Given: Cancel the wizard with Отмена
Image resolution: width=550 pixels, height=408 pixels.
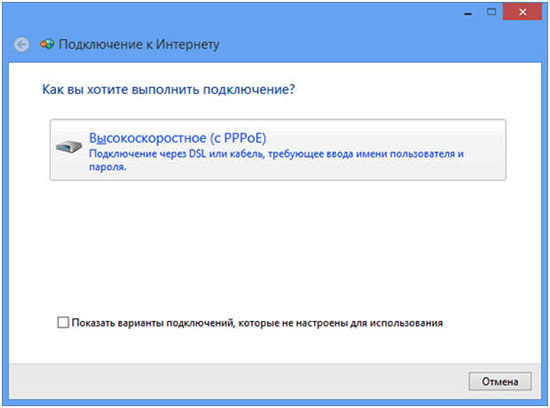Looking at the screenshot, I should 500,381.
